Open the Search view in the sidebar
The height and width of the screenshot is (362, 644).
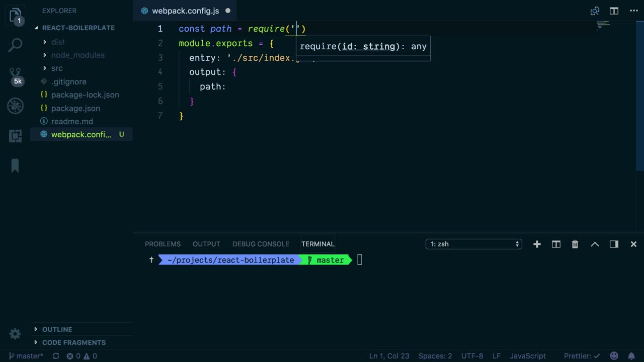(15, 45)
